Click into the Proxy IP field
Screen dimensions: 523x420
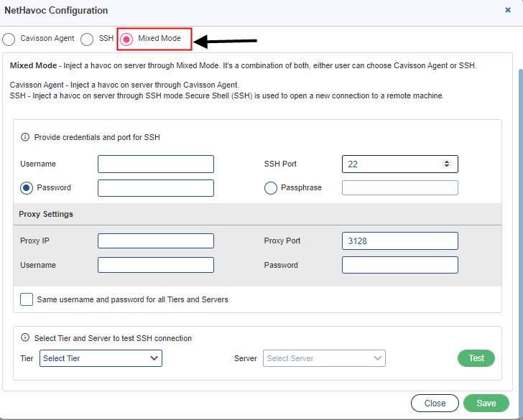156,241
